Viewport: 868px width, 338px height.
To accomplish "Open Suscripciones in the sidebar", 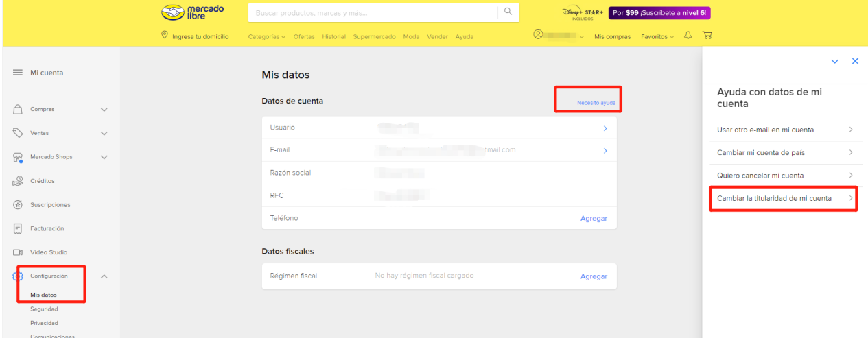I will pos(50,205).
